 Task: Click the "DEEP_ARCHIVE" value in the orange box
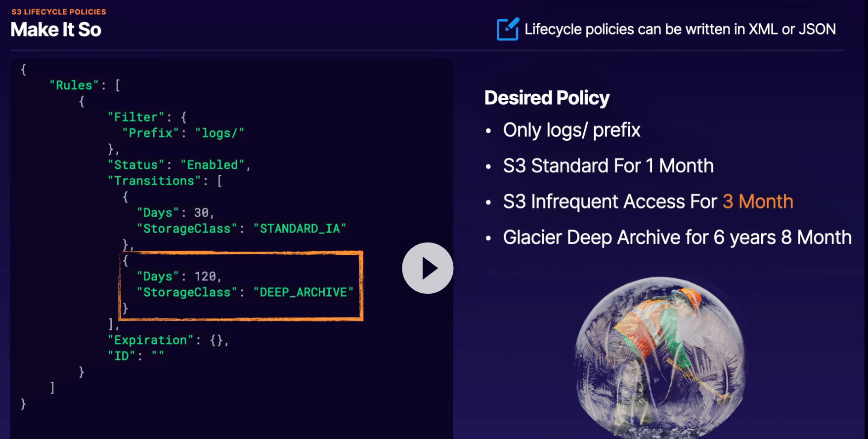[303, 292]
